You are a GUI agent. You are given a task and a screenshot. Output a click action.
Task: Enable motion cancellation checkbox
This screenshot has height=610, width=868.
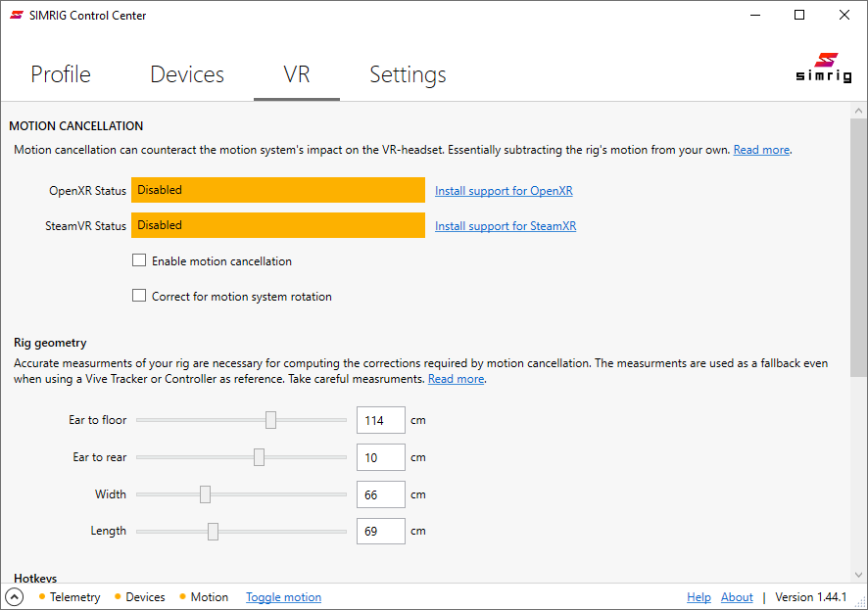coord(139,261)
